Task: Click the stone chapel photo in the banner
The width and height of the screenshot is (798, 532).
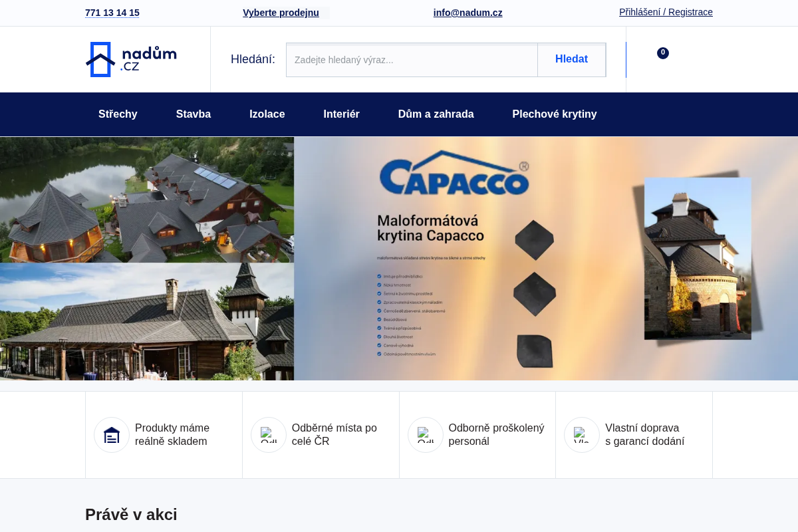Action: click(698, 259)
